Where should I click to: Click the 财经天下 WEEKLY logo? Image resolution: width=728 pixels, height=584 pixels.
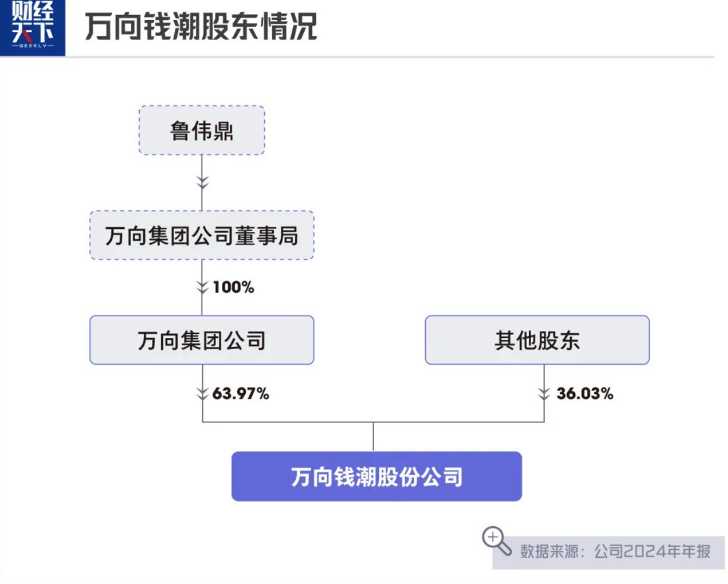click(x=33, y=26)
